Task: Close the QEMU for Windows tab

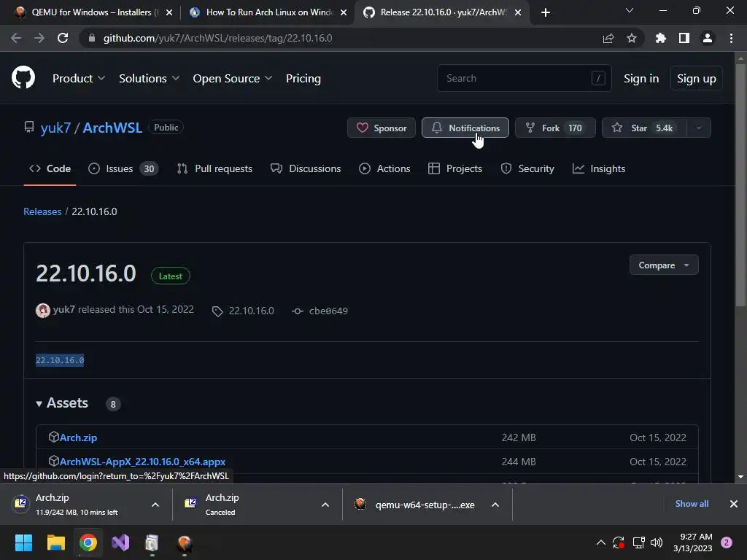Action: tap(169, 12)
